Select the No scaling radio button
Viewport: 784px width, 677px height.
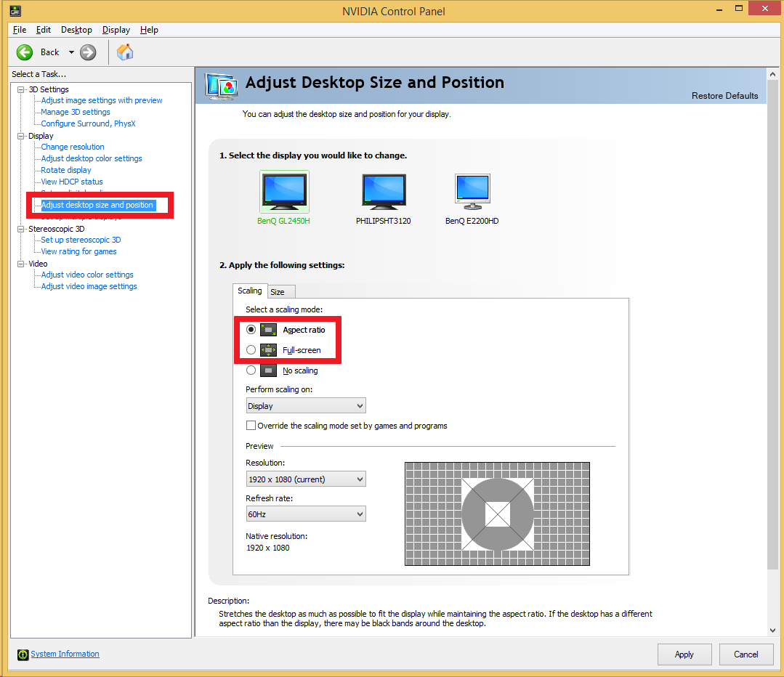pos(251,370)
